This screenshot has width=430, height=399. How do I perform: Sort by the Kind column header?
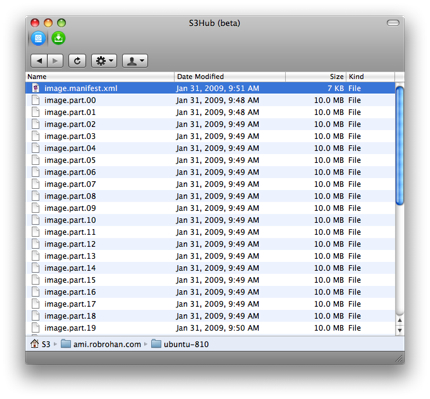[x=370, y=77]
